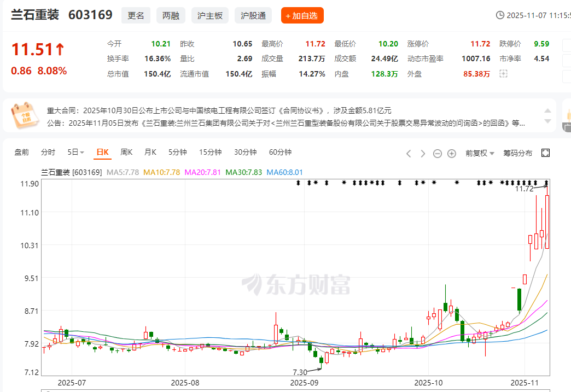
Task: Click the current price 11.51
Action: (32, 50)
